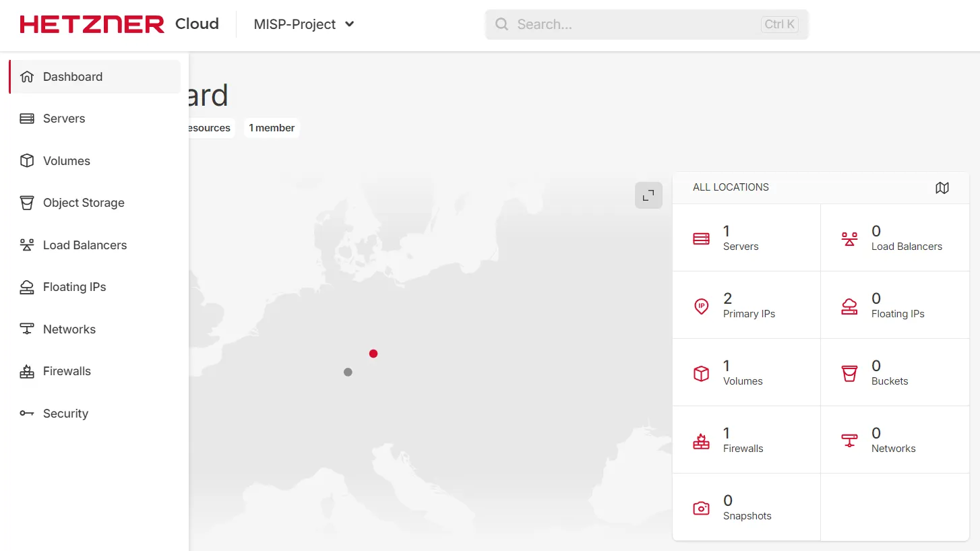This screenshot has width=980, height=551.
Task: Toggle map view icon in All Locations header
Action: (x=942, y=188)
